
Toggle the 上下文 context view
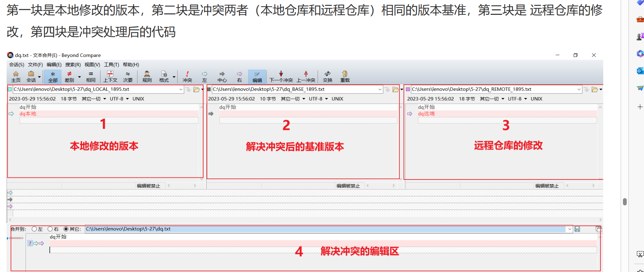pyautogui.click(x=110, y=77)
